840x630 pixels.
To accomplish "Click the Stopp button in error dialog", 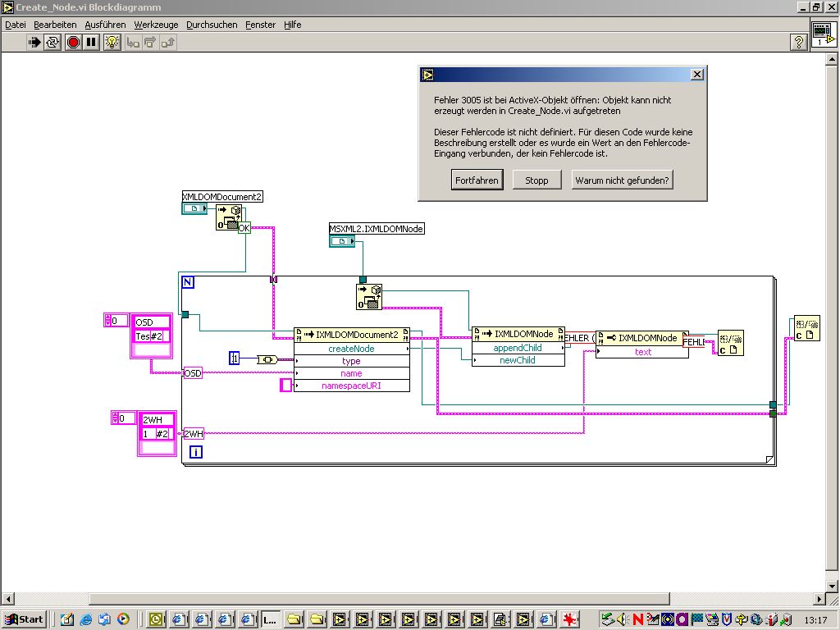I will coord(536,180).
